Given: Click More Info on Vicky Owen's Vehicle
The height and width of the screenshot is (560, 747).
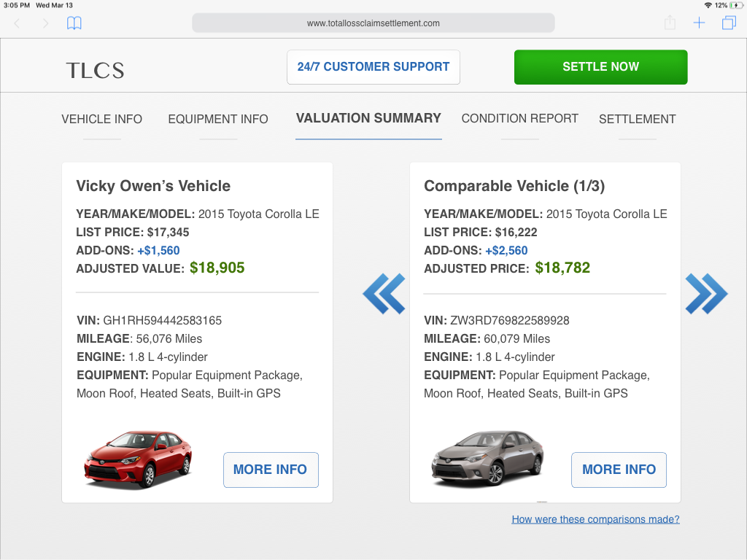Looking at the screenshot, I should point(271,470).
